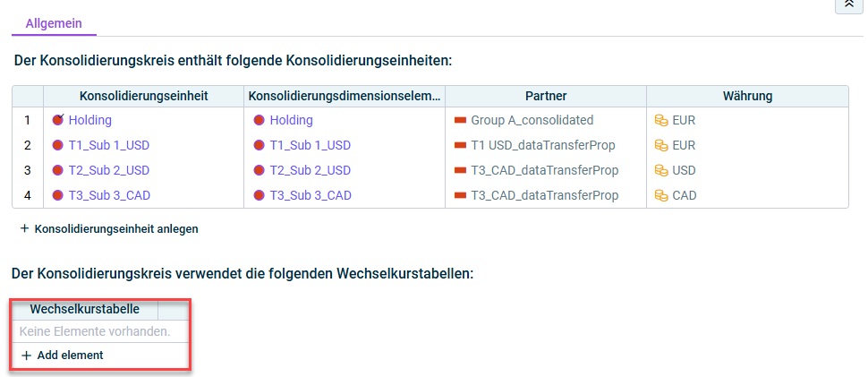Select row number 3 in the table
The height and width of the screenshot is (377, 868).
[27, 170]
